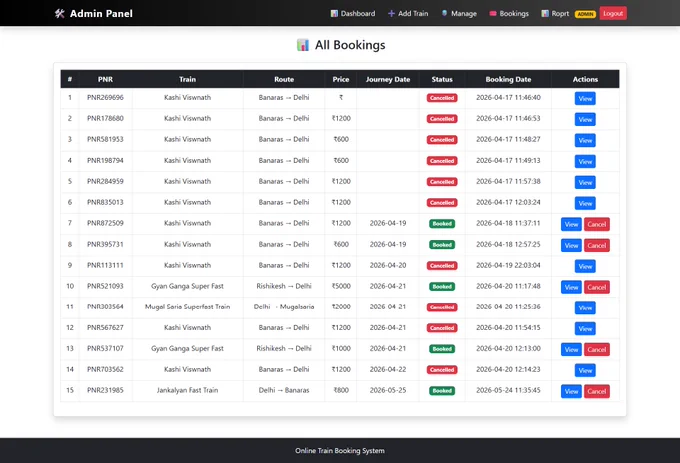The height and width of the screenshot is (463, 680).
Task: Open the Manage menu item
Action: point(459,13)
